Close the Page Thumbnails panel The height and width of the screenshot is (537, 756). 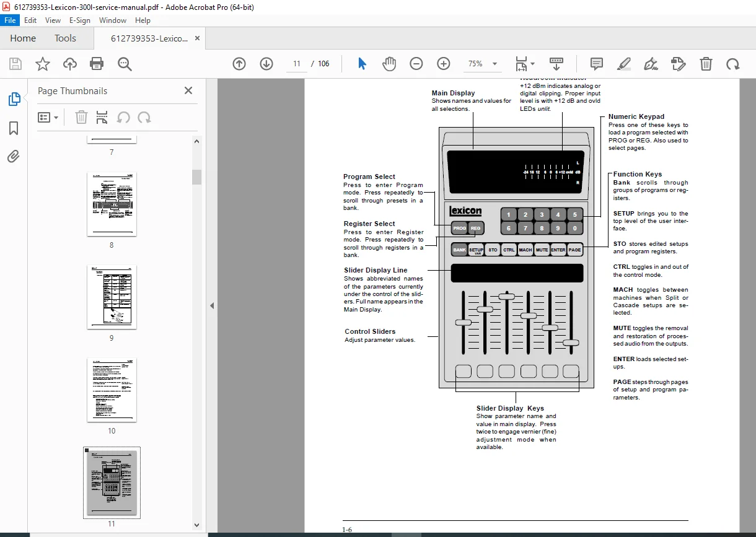pos(188,90)
